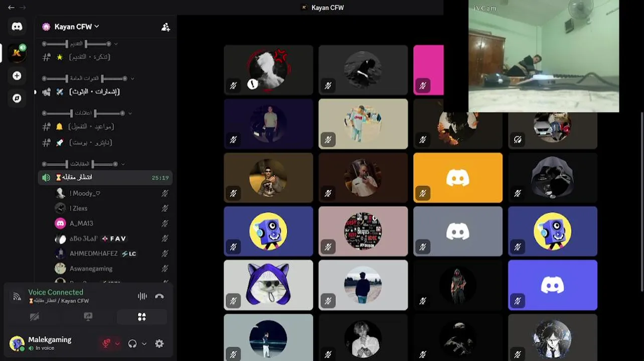Screen dimensions: 644x361
Task: Click Add a Server plus icon
Action: [x=17, y=76]
